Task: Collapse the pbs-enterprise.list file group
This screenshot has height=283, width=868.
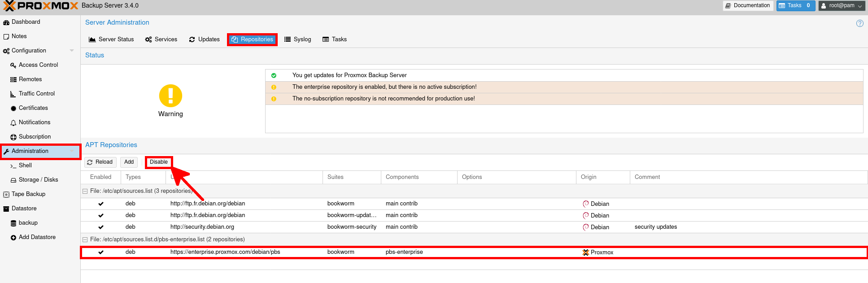Action: [85, 239]
